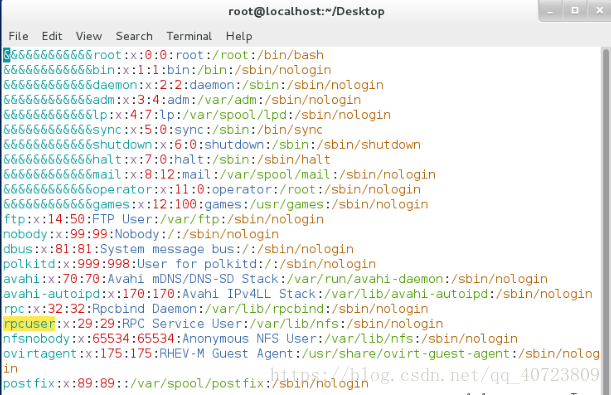The height and width of the screenshot is (395, 611).
Task: Click the window title root@localhost:~/Desktop
Action: coord(306,11)
